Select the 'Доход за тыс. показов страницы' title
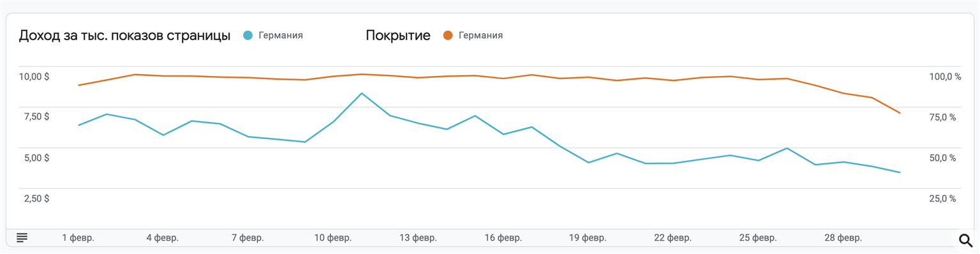The width and height of the screenshot is (980, 254). pyautogui.click(x=124, y=36)
